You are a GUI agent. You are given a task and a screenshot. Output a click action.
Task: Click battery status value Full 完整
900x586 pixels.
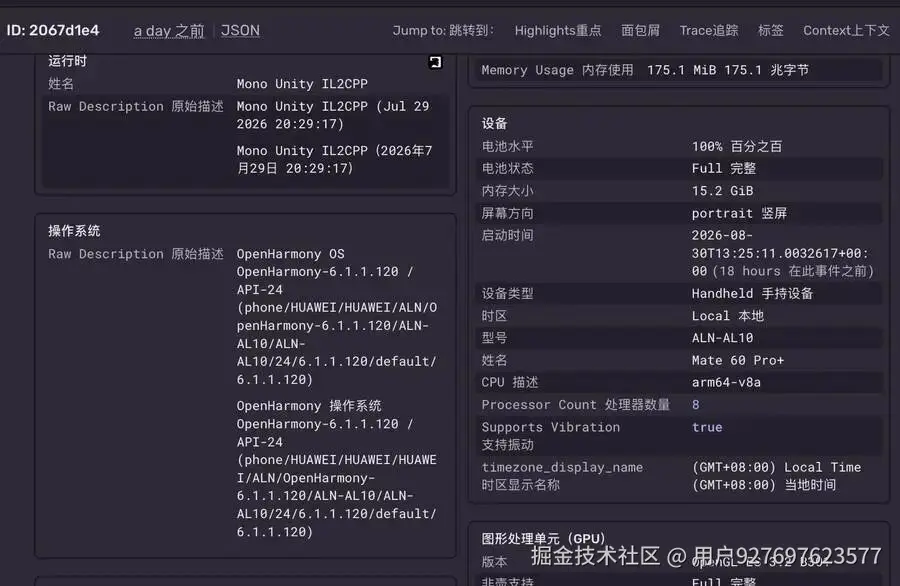(724, 168)
